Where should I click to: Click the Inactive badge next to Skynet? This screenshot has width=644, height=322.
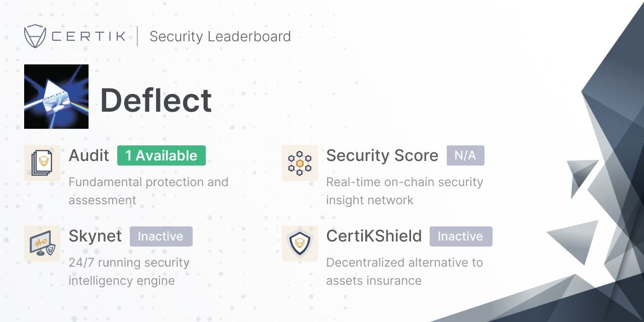coord(161,236)
